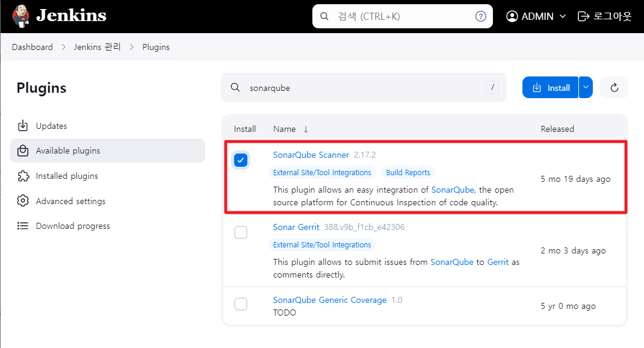
Task: Click the TODO description text
Action: pos(285,312)
